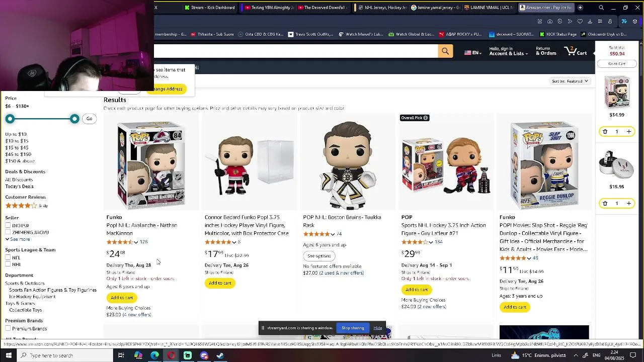Click the weather icon in the taskbar
This screenshot has height=362, width=644.
point(515,355)
